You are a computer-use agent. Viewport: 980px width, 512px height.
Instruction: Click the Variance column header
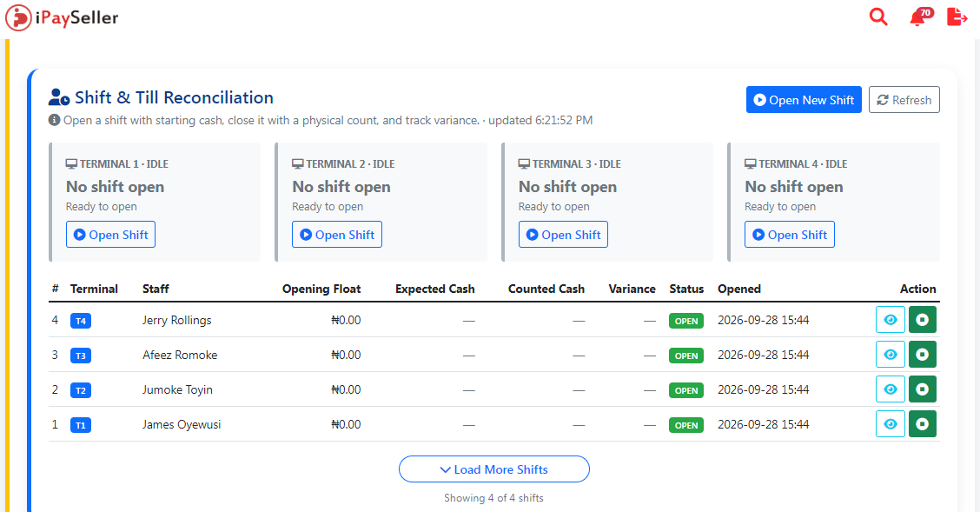pyautogui.click(x=632, y=289)
